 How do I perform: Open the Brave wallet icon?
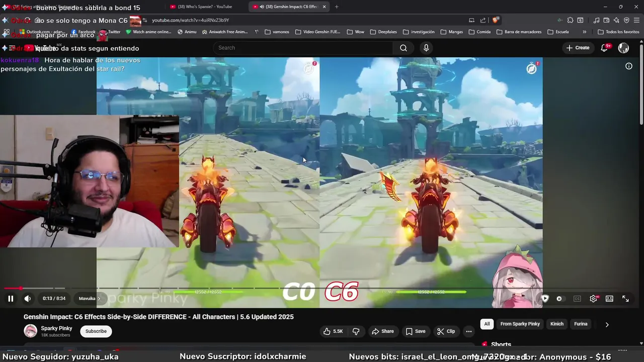606,20
